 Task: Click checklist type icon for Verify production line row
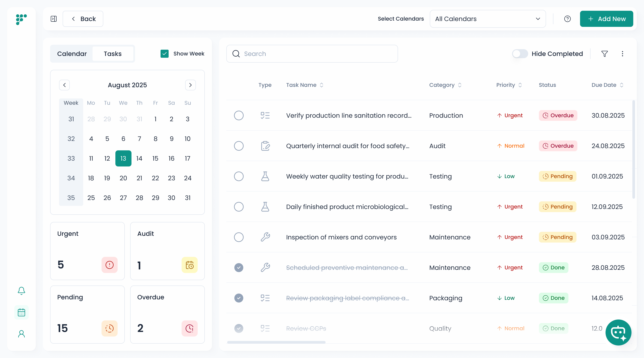(x=265, y=115)
